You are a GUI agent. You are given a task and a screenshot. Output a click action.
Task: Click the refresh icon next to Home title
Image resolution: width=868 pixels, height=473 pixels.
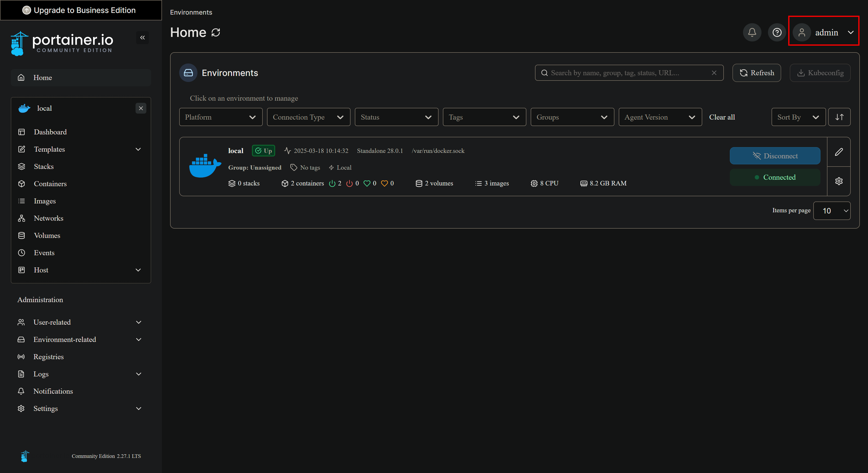216,32
